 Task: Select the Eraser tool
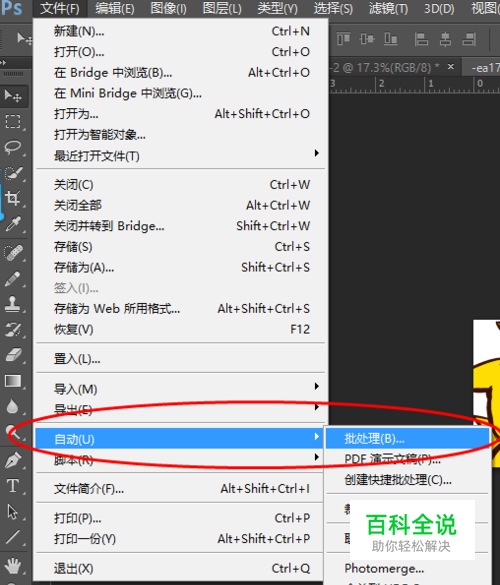tap(13, 355)
